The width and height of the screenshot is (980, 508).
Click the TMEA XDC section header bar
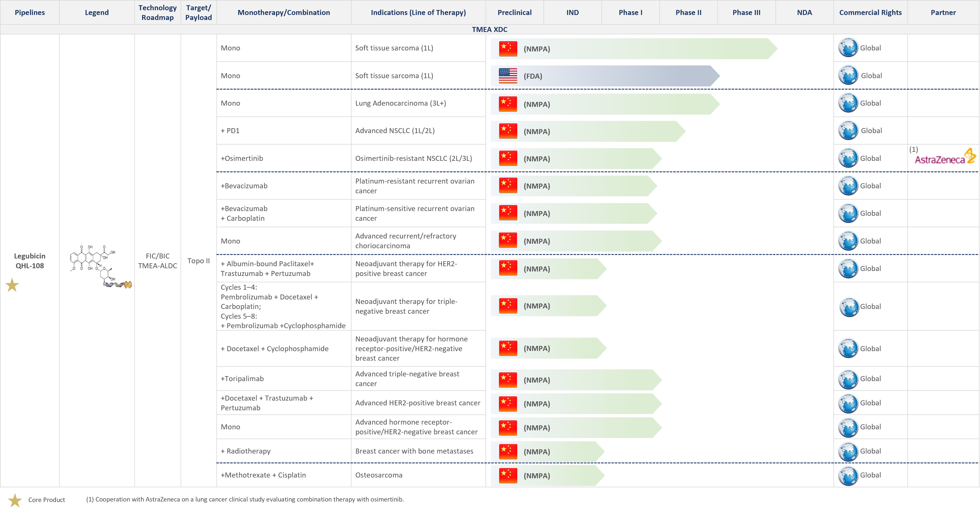pos(490,29)
